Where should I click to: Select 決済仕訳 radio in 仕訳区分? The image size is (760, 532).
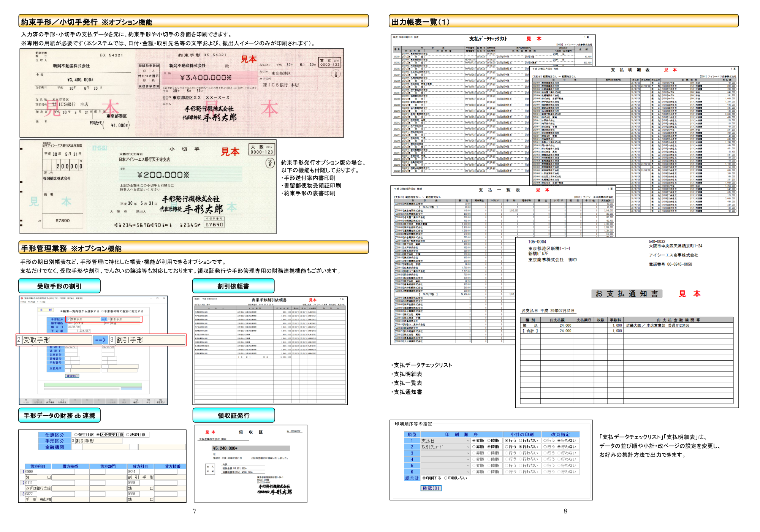pyautogui.click(x=136, y=435)
